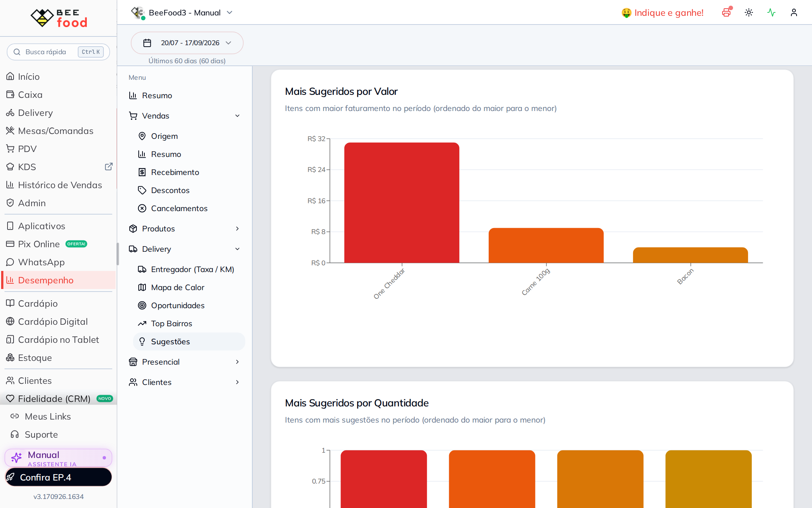Select Desempenho in sidebar
This screenshot has height=508, width=812.
(59, 280)
